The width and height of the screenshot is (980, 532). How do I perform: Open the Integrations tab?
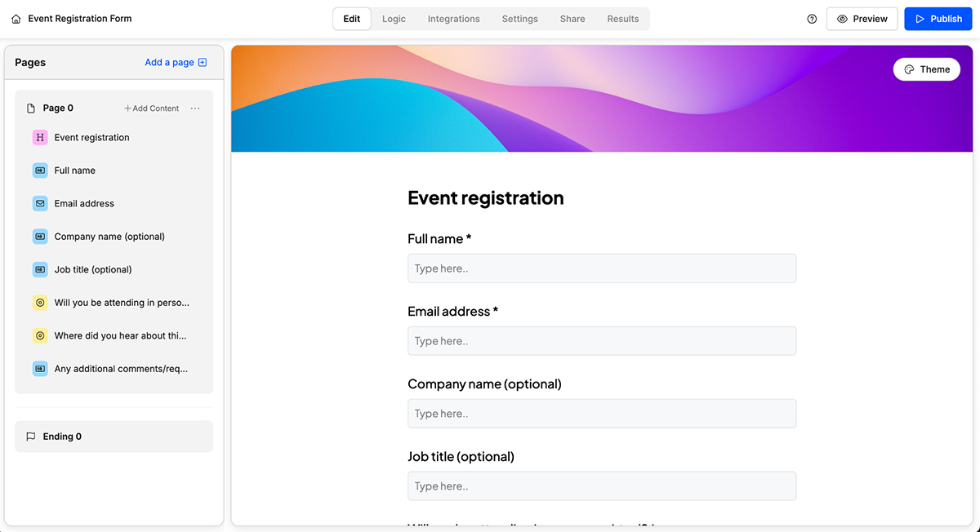click(x=453, y=18)
